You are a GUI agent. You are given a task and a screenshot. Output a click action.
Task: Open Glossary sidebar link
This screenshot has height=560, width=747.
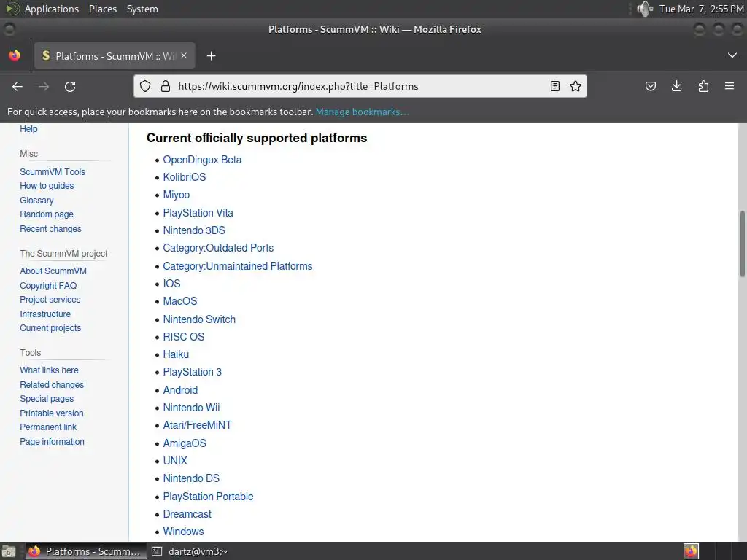coord(36,201)
